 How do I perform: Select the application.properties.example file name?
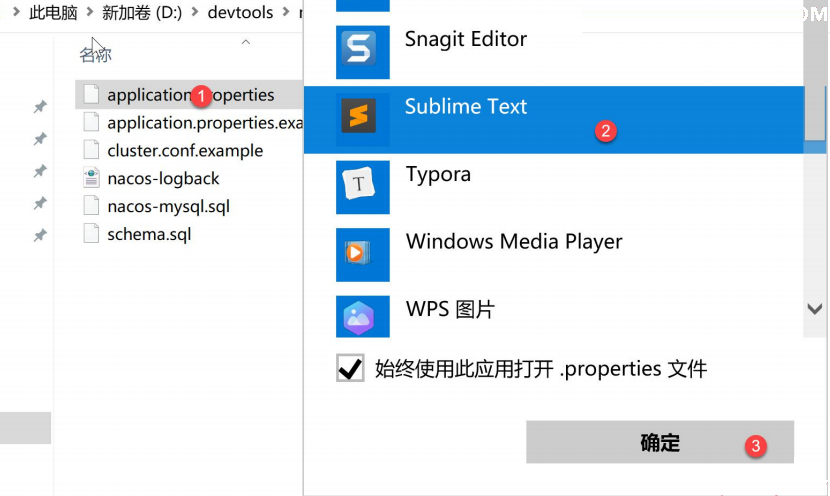[205, 123]
